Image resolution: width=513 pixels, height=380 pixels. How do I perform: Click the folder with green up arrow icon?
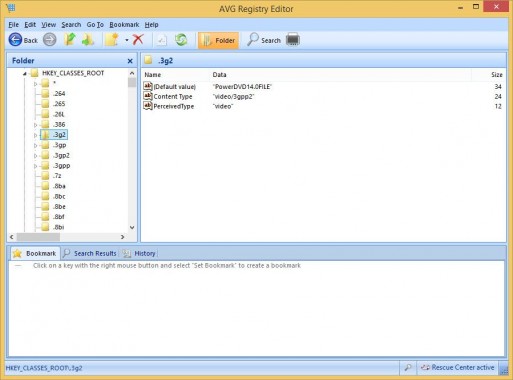coord(70,40)
